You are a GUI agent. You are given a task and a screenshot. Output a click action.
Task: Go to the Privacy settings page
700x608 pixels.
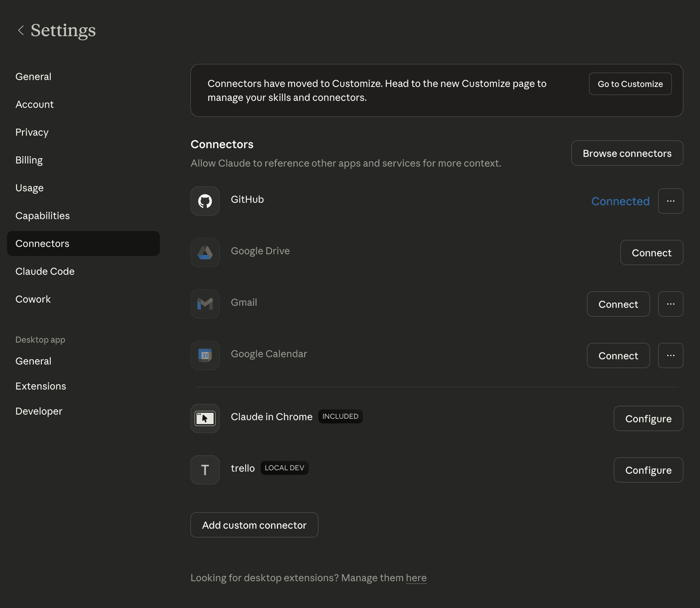coord(32,132)
